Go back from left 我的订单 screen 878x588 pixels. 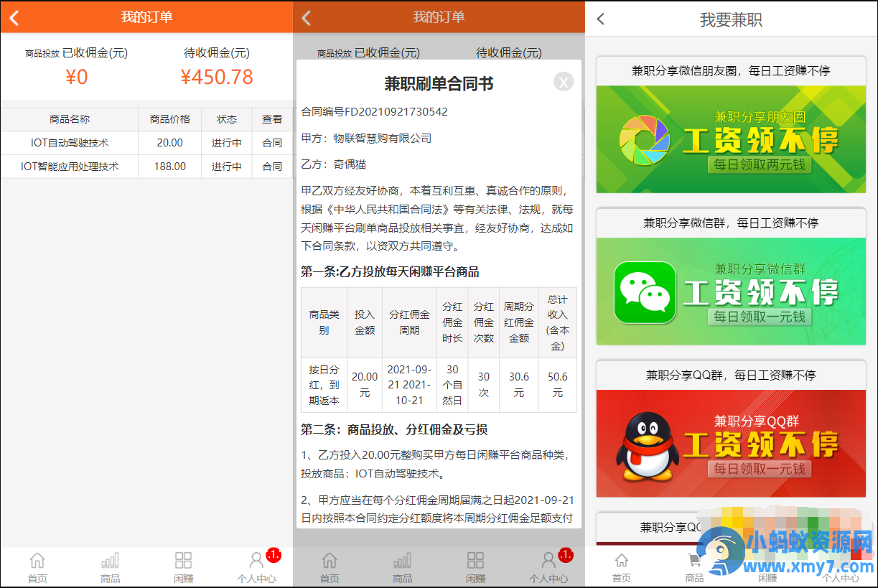pyautogui.click(x=14, y=17)
